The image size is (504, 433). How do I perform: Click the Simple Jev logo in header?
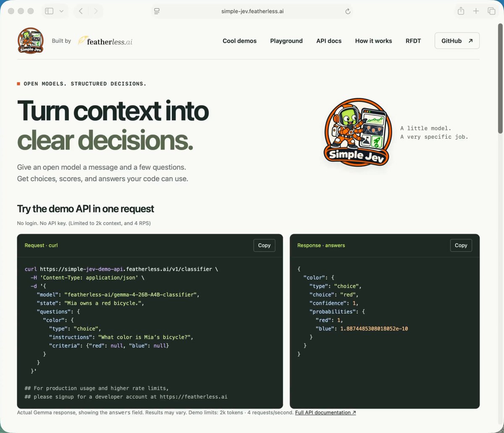tap(31, 41)
